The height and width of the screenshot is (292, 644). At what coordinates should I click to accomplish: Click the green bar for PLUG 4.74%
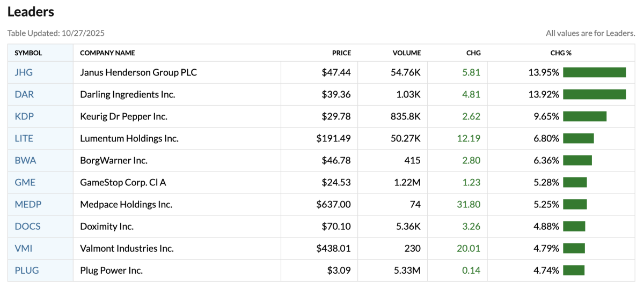pos(574,270)
